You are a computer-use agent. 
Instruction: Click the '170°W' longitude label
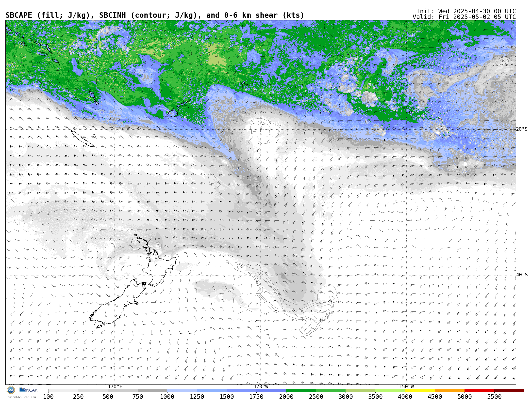(x=261, y=387)
